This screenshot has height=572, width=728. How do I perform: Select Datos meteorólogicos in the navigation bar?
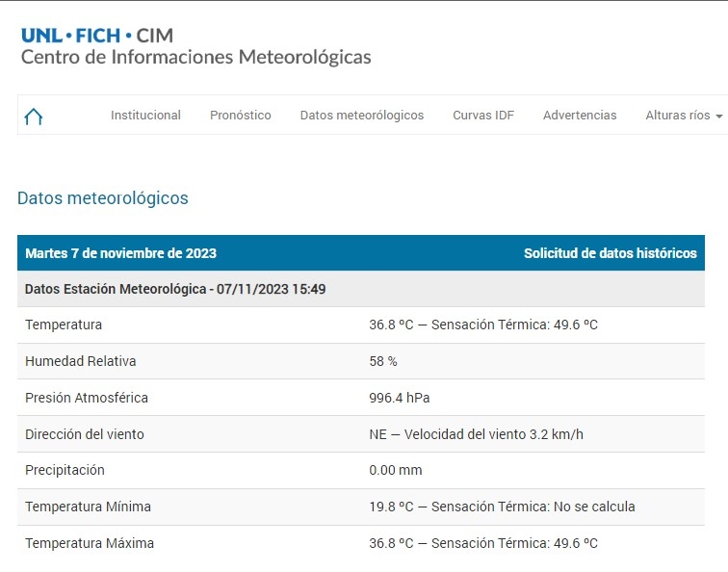pos(362,116)
